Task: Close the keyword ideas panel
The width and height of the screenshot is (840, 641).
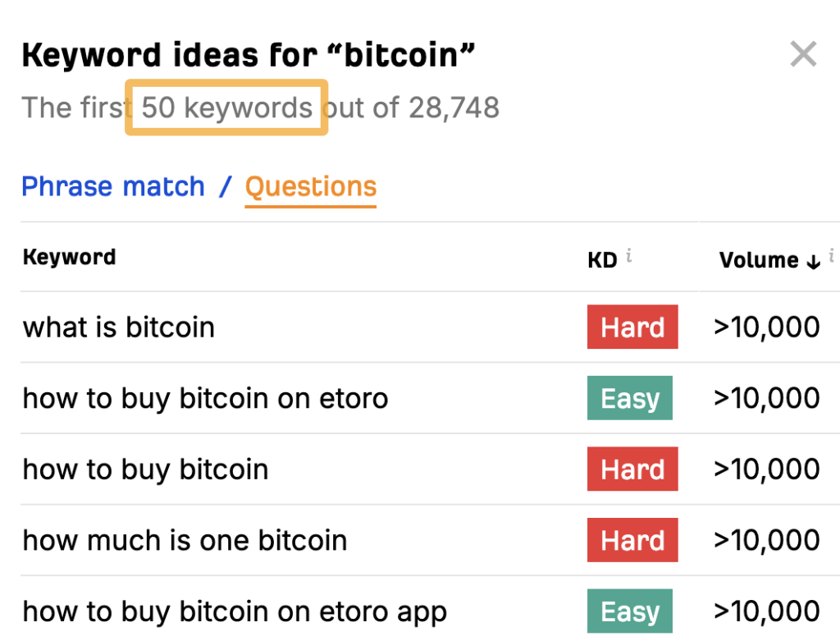Action: point(803,55)
